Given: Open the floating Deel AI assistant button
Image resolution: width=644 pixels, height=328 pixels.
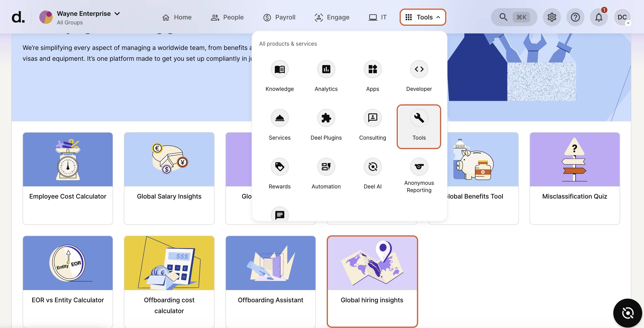Looking at the screenshot, I should tap(628, 313).
